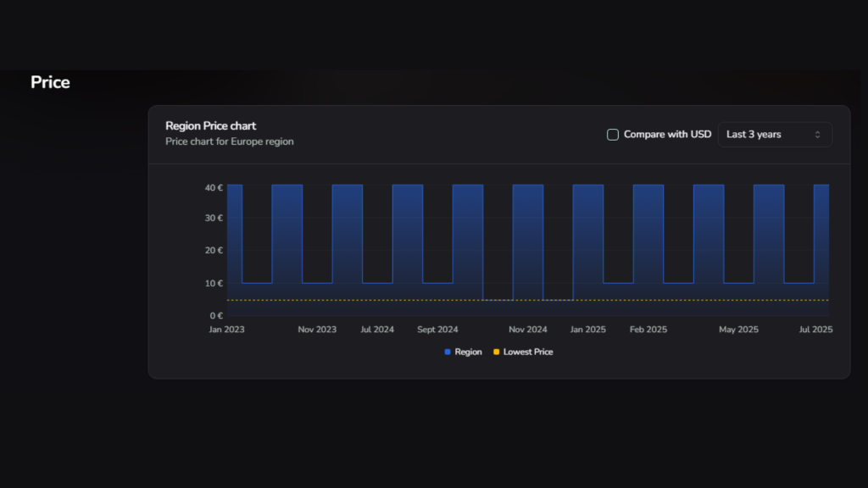Enable the Compare with USD checkbox
The width and height of the screenshot is (868, 488).
click(613, 135)
